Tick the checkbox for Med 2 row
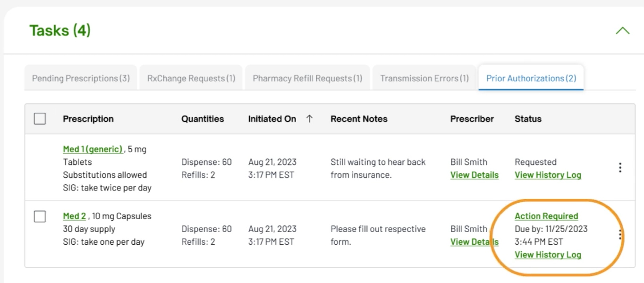This screenshot has height=283, width=644. (40, 217)
